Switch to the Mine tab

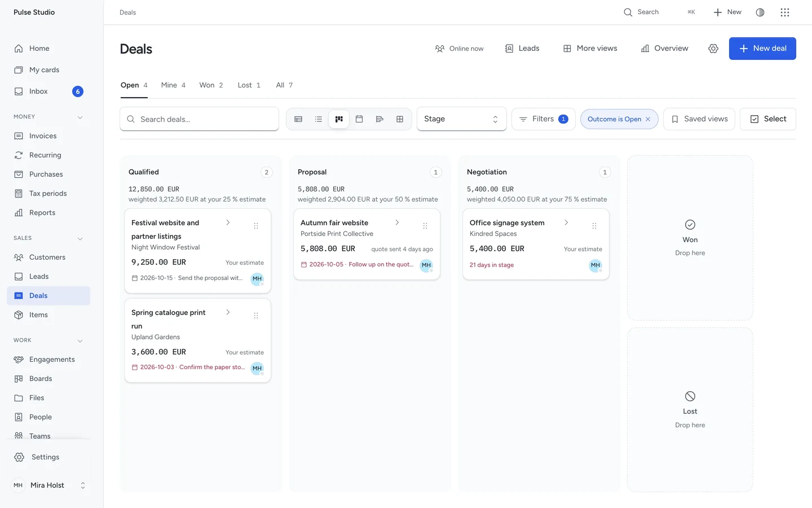click(173, 85)
